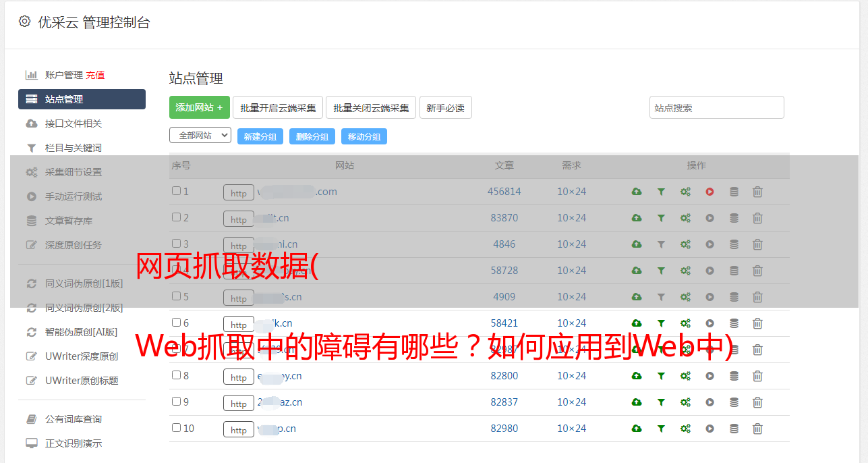Check the checkbox for row 1
Viewport: 868px width, 463px height.
tap(176, 191)
